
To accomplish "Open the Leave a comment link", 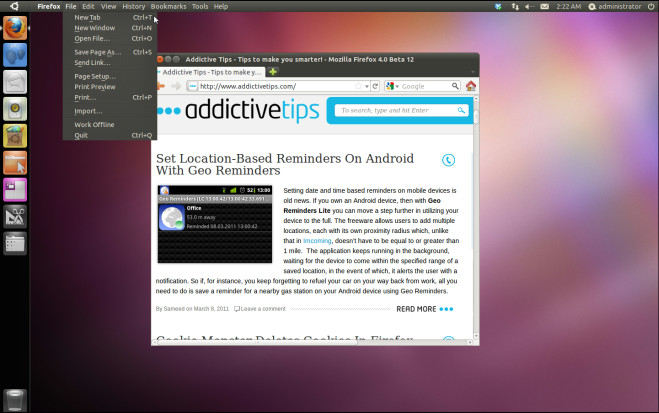I will [260, 309].
